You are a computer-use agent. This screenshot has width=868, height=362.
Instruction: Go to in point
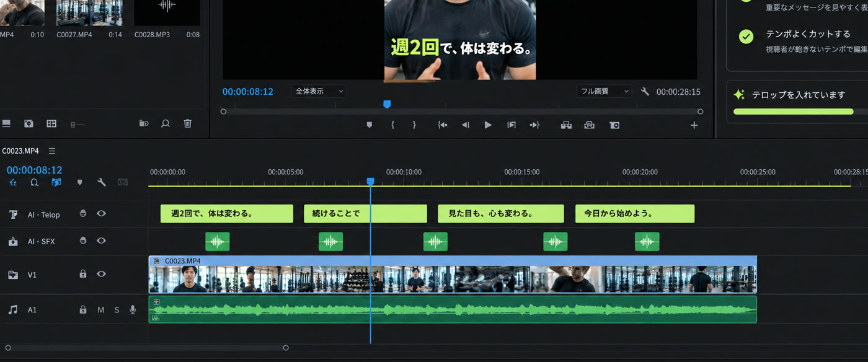[442, 125]
